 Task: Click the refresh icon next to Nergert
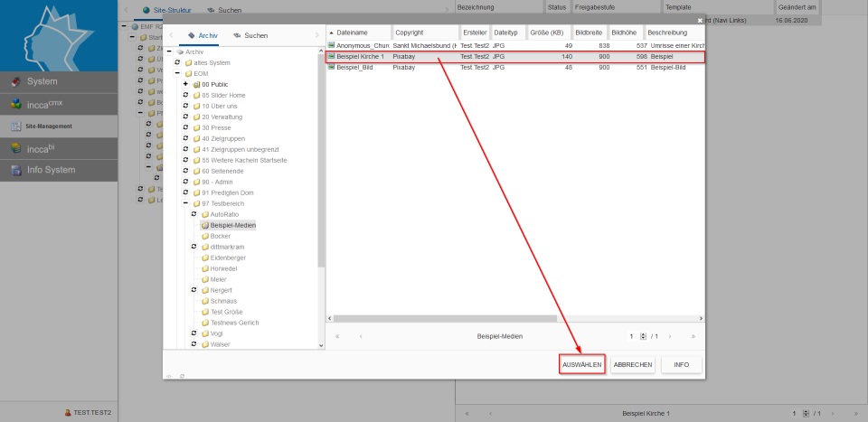pyautogui.click(x=193, y=290)
